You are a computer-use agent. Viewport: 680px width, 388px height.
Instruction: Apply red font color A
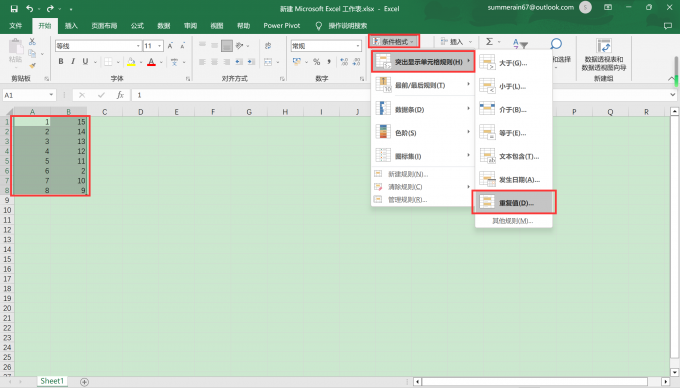(151, 62)
